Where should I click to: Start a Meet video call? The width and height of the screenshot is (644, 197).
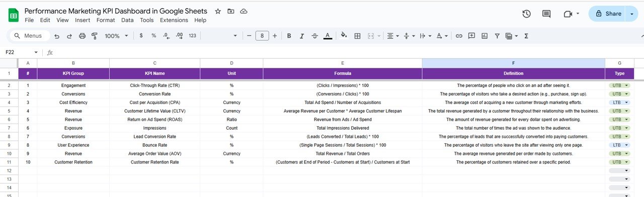point(569,14)
